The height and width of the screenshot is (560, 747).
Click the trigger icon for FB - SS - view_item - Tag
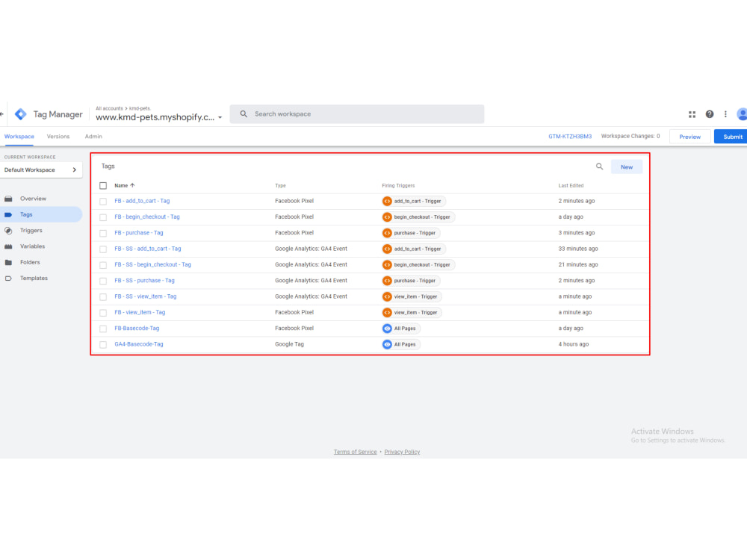point(387,296)
